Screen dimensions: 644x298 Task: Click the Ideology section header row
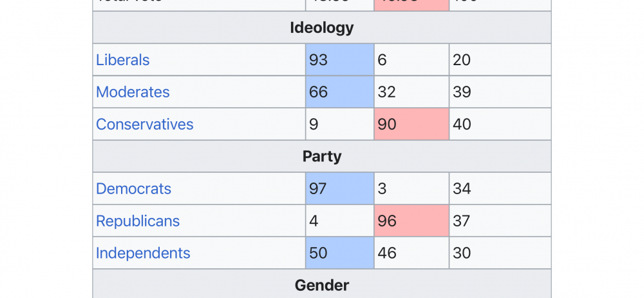coord(321,28)
